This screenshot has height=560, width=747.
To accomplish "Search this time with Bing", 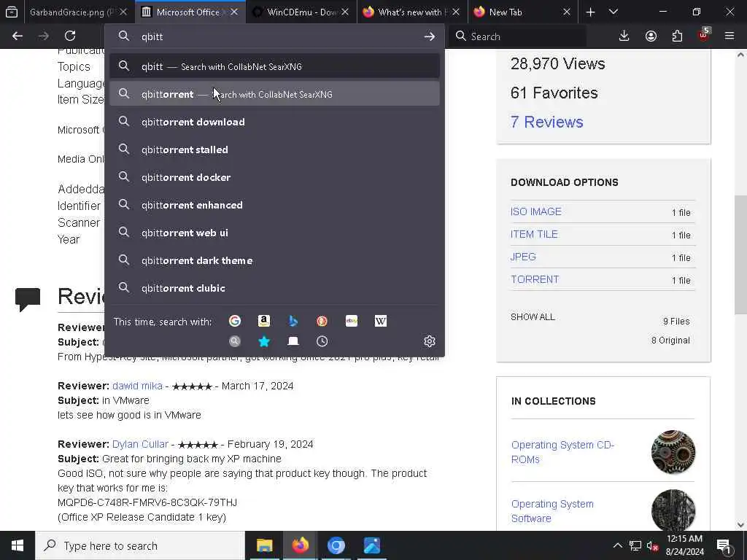I will pos(293,321).
